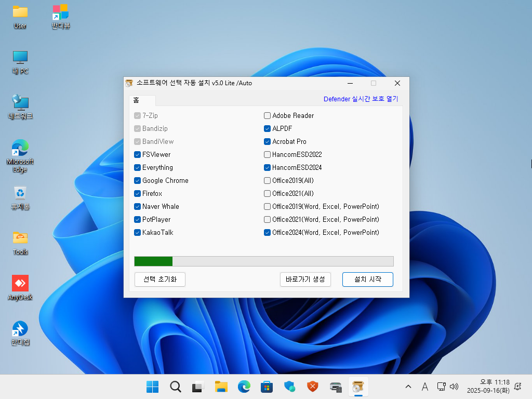Open taskbar Search
The height and width of the screenshot is (399, 532).
(176, 387)
